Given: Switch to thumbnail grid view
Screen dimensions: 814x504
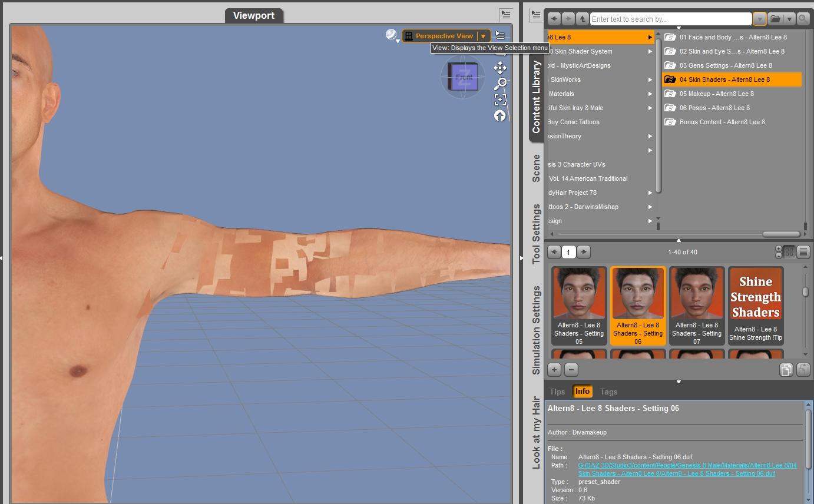Looking at the screenshot, I should 789,252.
